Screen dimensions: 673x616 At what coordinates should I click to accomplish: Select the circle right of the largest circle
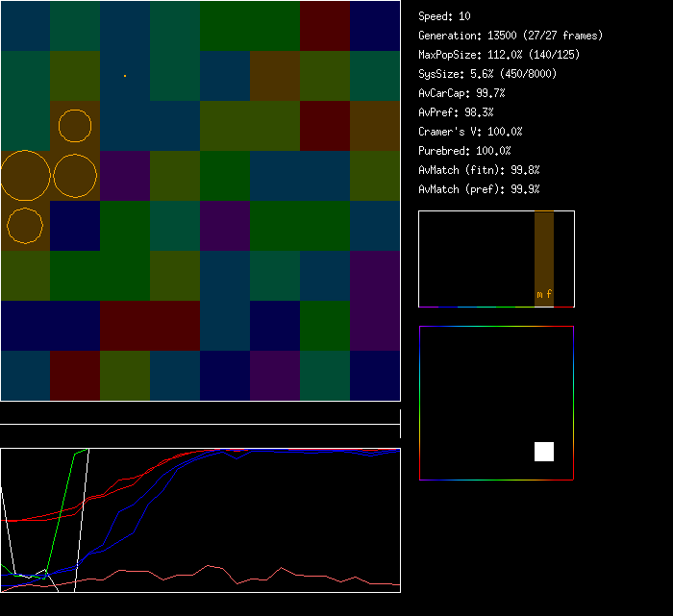pos(75,176)
